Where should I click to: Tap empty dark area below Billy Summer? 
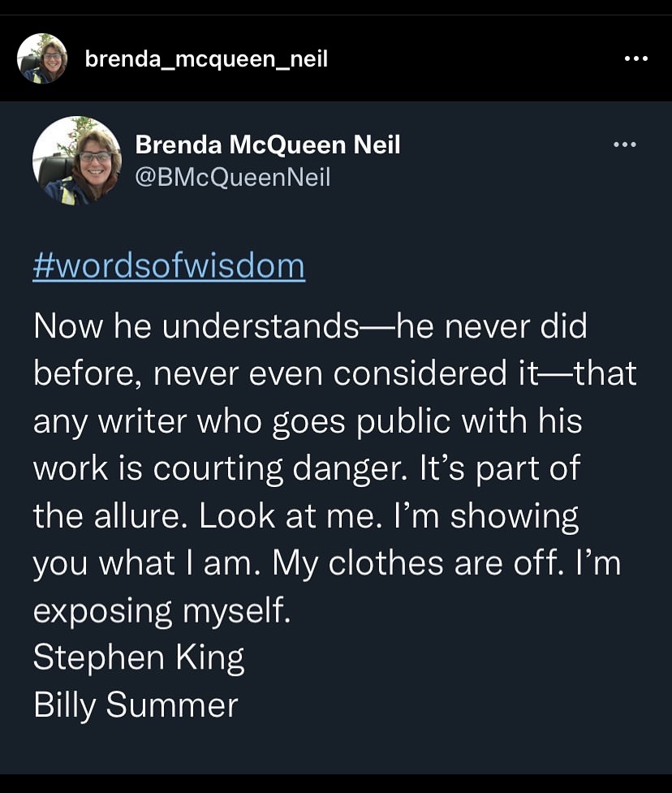[x=336, y=747]
